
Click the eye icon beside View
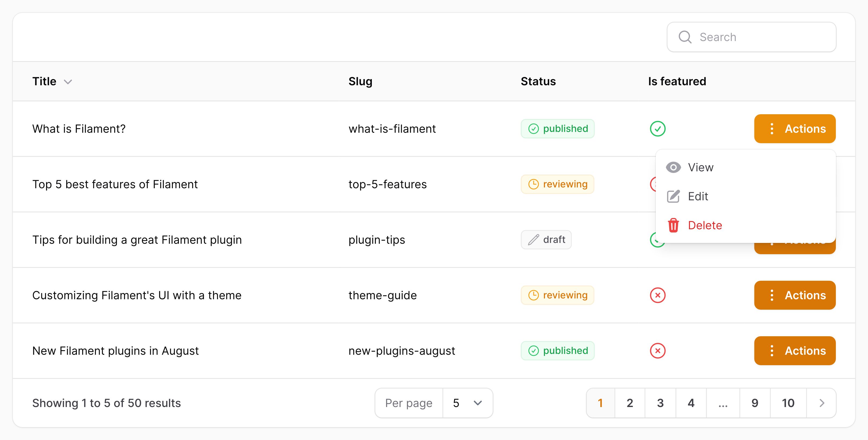point(673,168)
